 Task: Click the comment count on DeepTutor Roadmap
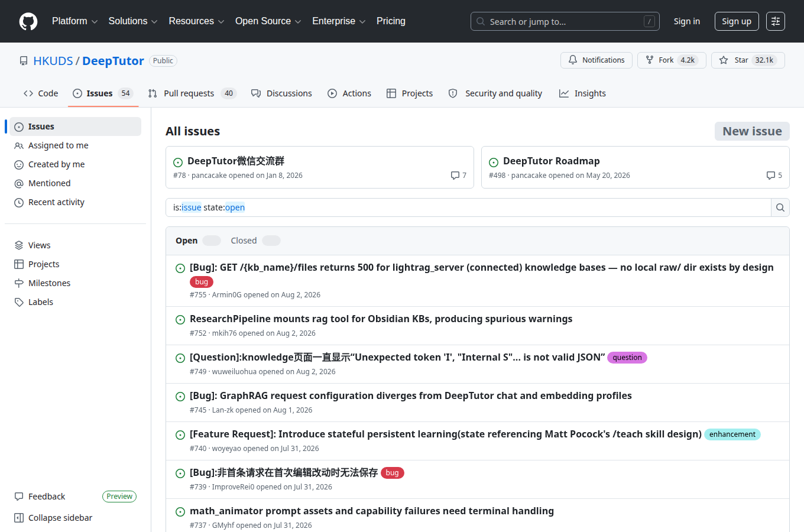point(774,176)
